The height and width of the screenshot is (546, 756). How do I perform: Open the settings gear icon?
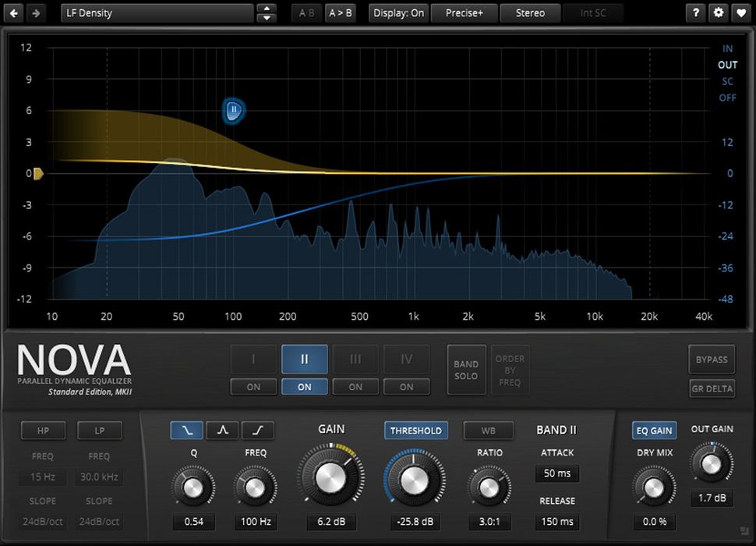[718, 12]
